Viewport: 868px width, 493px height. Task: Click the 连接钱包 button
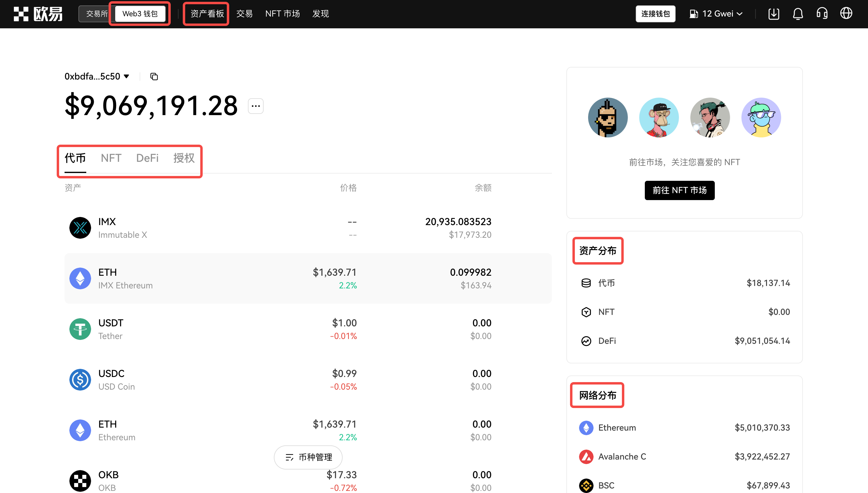point(655,14)
